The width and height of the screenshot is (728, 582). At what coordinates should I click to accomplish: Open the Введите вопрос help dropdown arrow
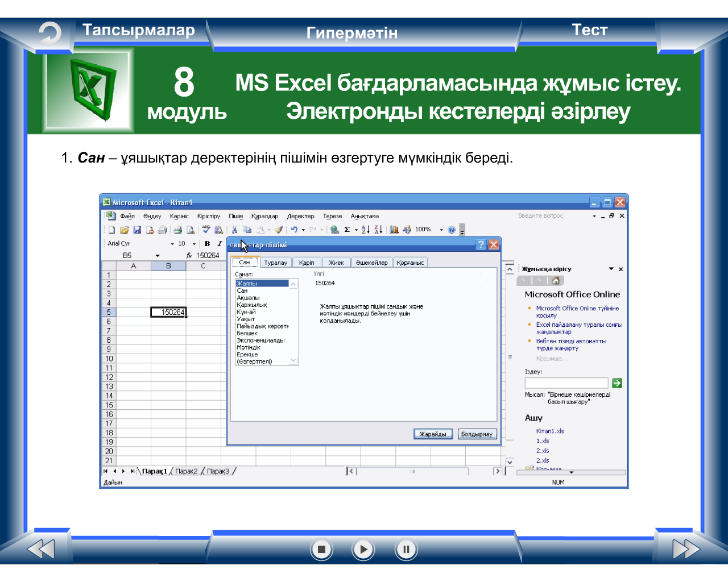[594, 216]
